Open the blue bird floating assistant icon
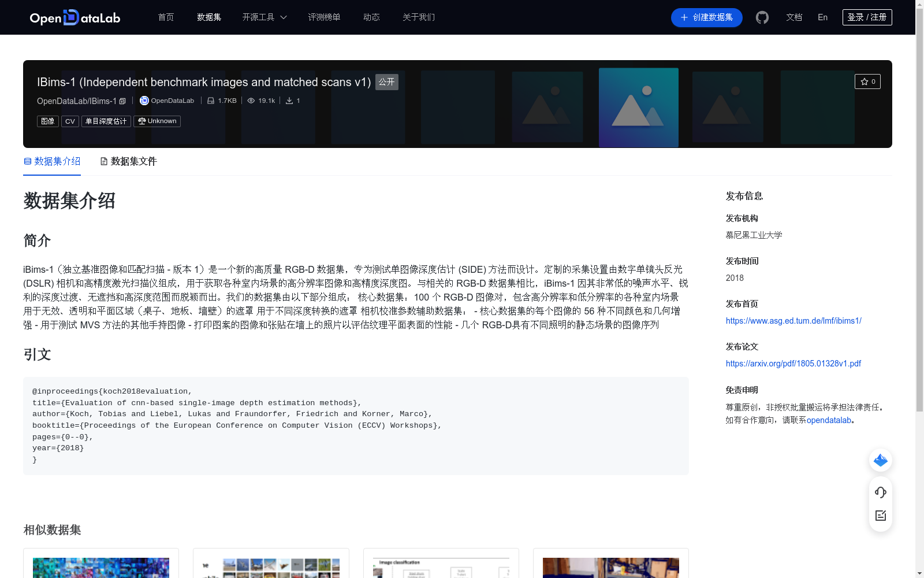924x578 pixels. point(881,460)
